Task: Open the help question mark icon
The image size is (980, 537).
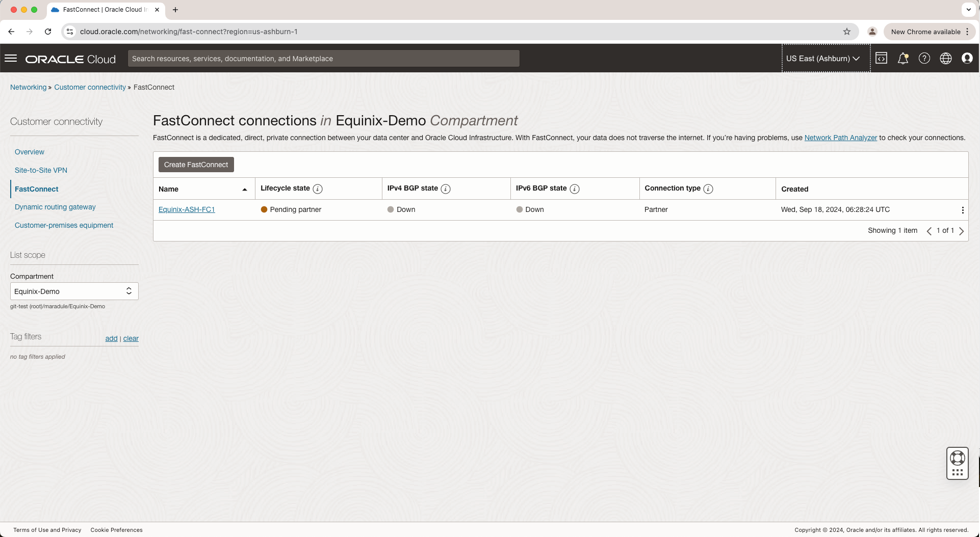Action: 924,59
